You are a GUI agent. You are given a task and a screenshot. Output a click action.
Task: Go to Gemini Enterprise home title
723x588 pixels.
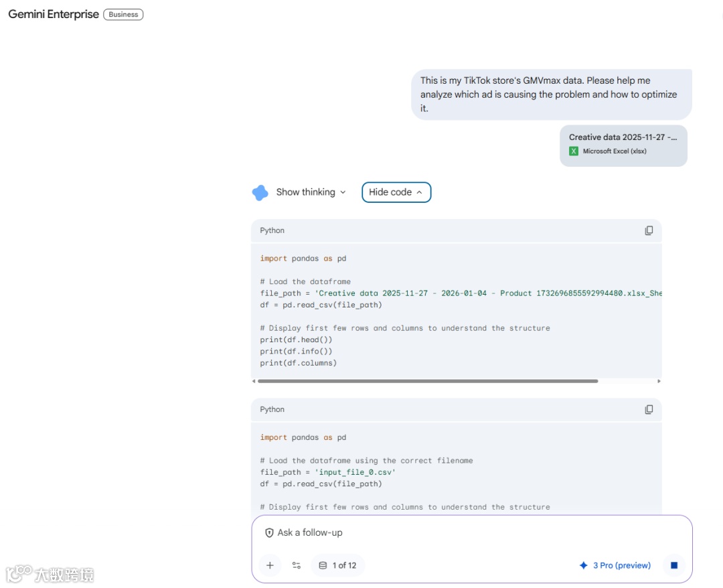tap(54, 14)
